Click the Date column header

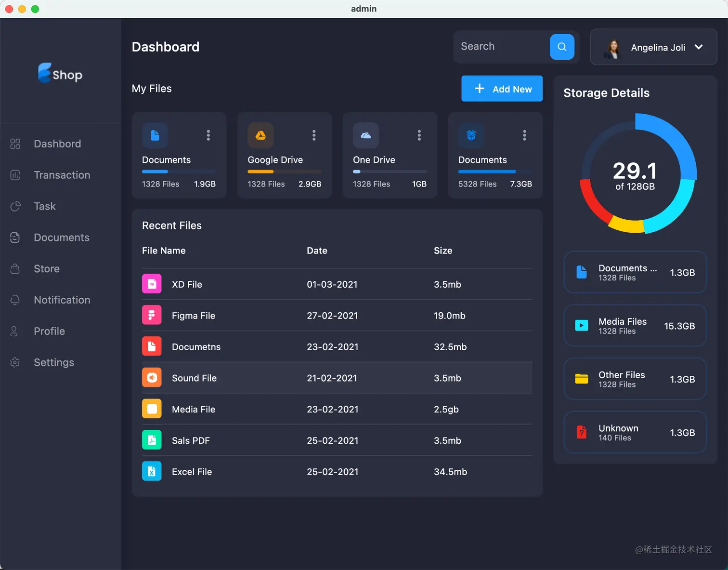[x=317, y=251]
